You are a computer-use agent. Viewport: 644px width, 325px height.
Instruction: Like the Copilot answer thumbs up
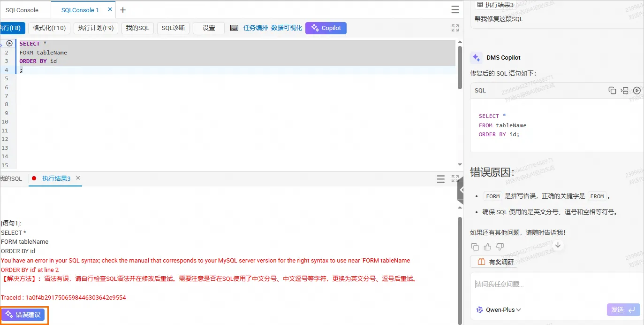[x=488, y=247]
